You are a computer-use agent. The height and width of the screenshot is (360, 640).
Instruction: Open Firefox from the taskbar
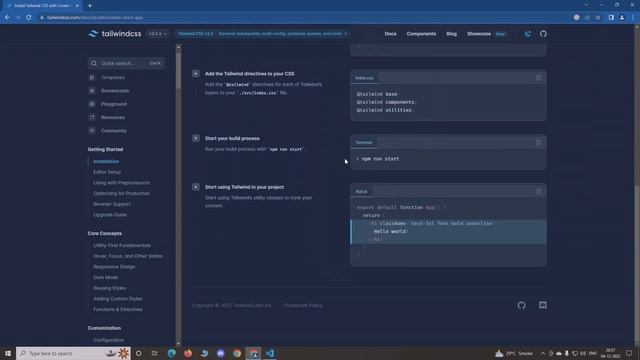pyautogui.click(x=188, y=353)
